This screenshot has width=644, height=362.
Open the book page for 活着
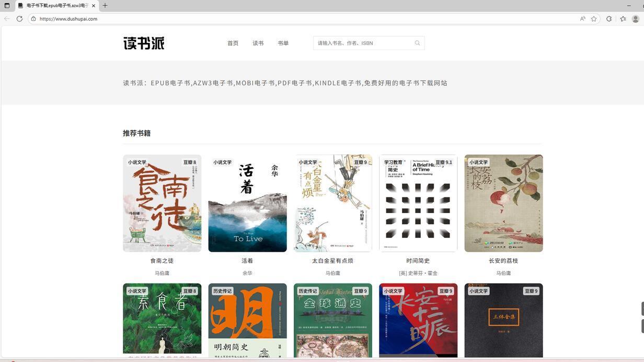[247, 203]
